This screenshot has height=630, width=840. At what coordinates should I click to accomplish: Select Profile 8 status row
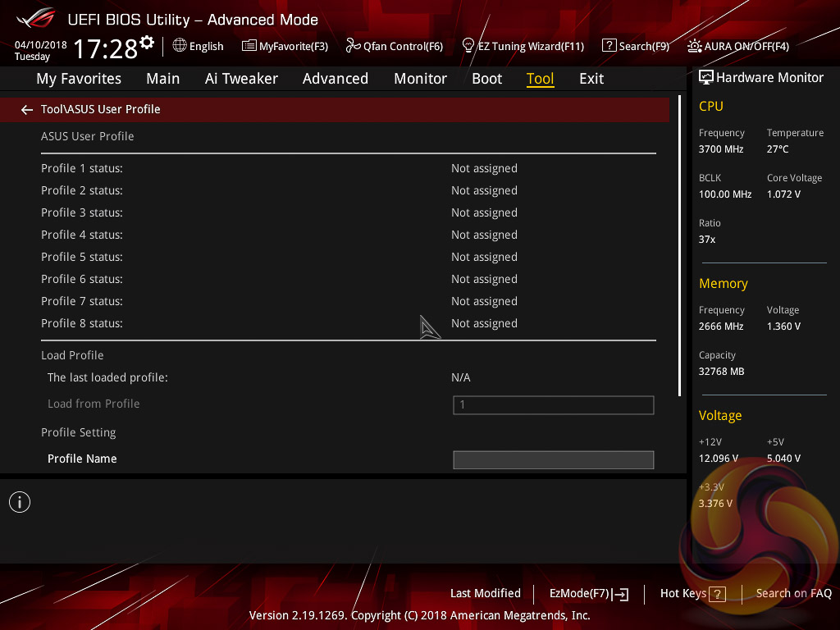348,323
